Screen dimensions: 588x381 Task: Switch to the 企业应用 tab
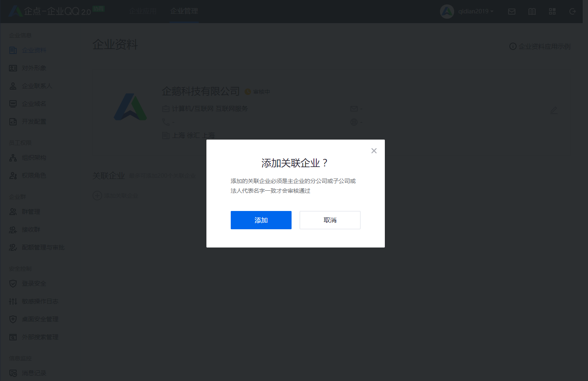click(x=143, y=11)
